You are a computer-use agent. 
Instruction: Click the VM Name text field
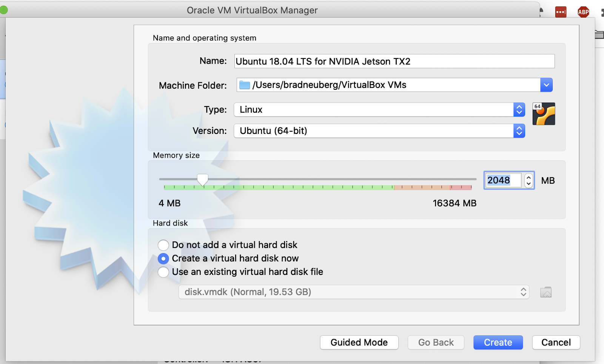click(394, 61)
